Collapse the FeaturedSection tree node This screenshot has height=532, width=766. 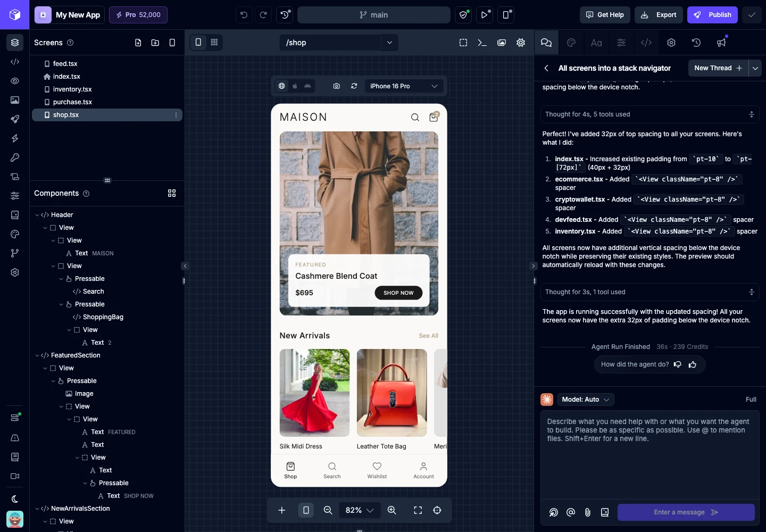37,355
